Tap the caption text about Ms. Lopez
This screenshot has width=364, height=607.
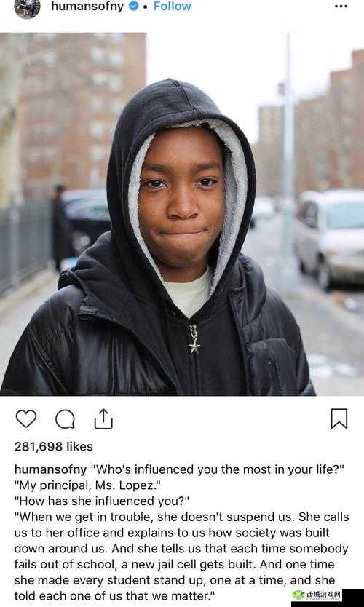181,532
